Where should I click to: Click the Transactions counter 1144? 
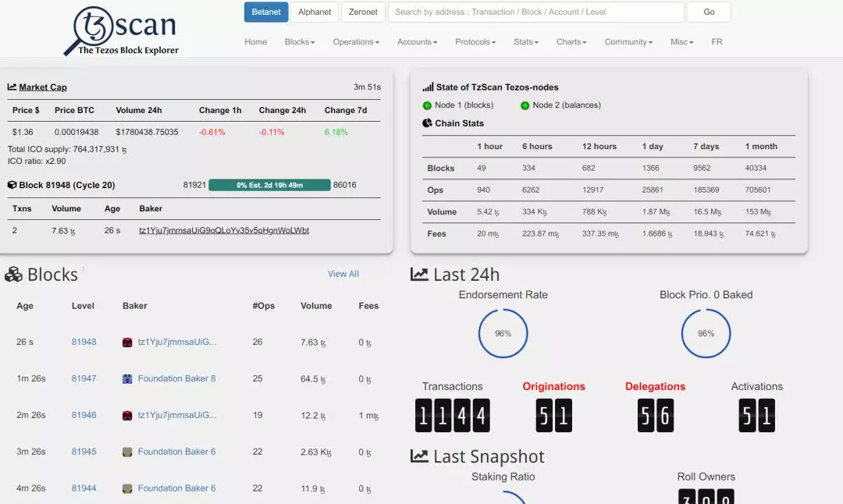tap(452, 415)
